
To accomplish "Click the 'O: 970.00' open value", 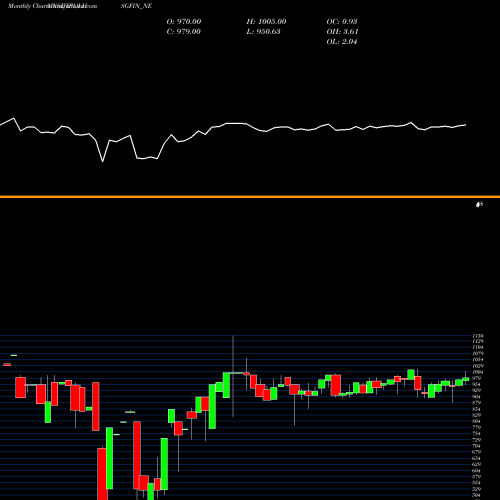I will click(x=184, y=22).
